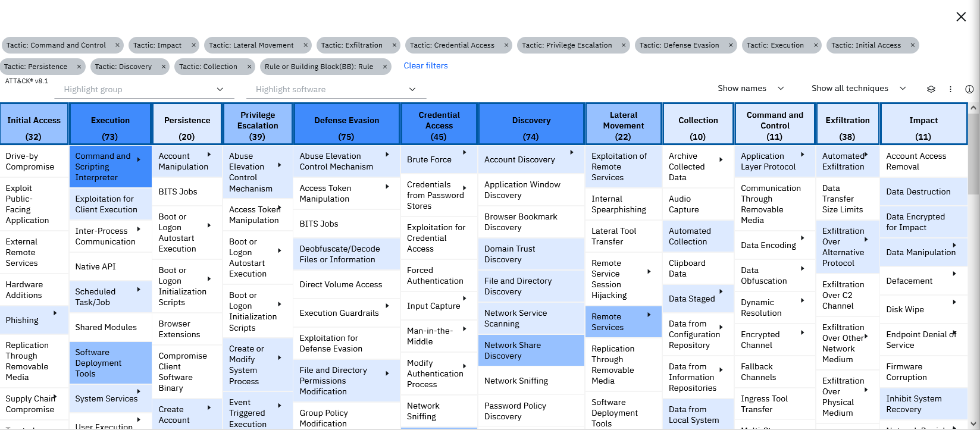Screen dimensions: 980x430
Task: Remove the Tactic: Impact filter chip
Action: pos(193,45)
